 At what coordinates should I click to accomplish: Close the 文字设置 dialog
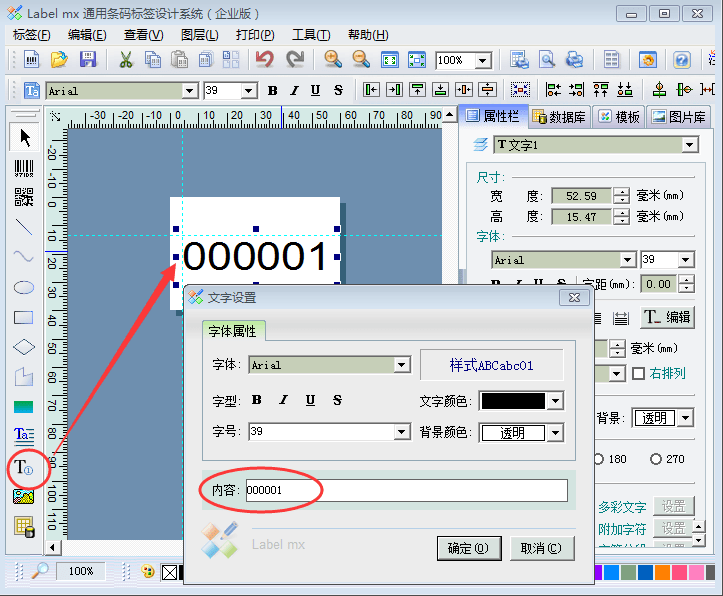pos(574,298)
